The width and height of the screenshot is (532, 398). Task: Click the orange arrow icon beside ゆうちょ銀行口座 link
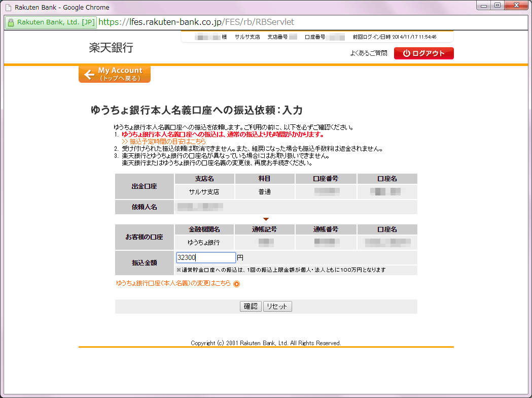tap(236, 284)
